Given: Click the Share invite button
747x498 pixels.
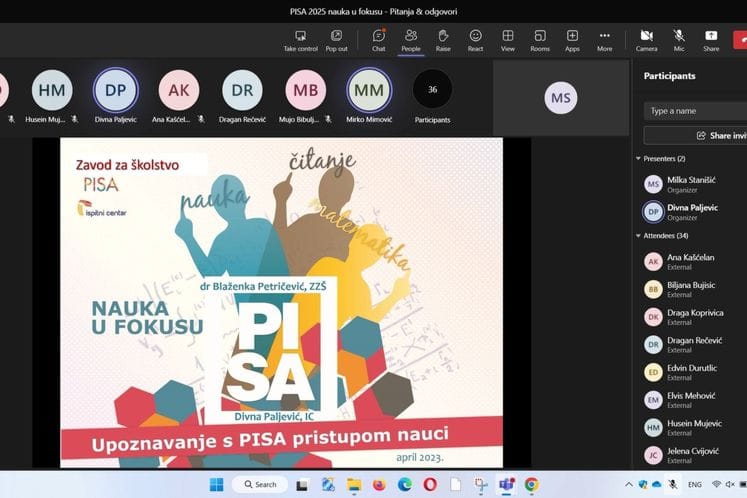Looking at the screenshot, I should click(x=695, y=136).
